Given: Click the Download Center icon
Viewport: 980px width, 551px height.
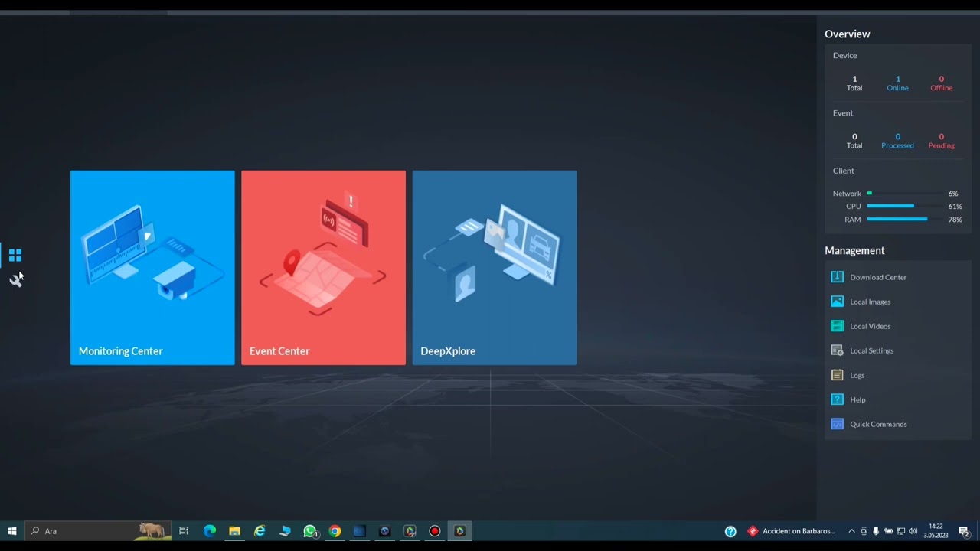Looking at the screenshot, I should coord(837,277).
